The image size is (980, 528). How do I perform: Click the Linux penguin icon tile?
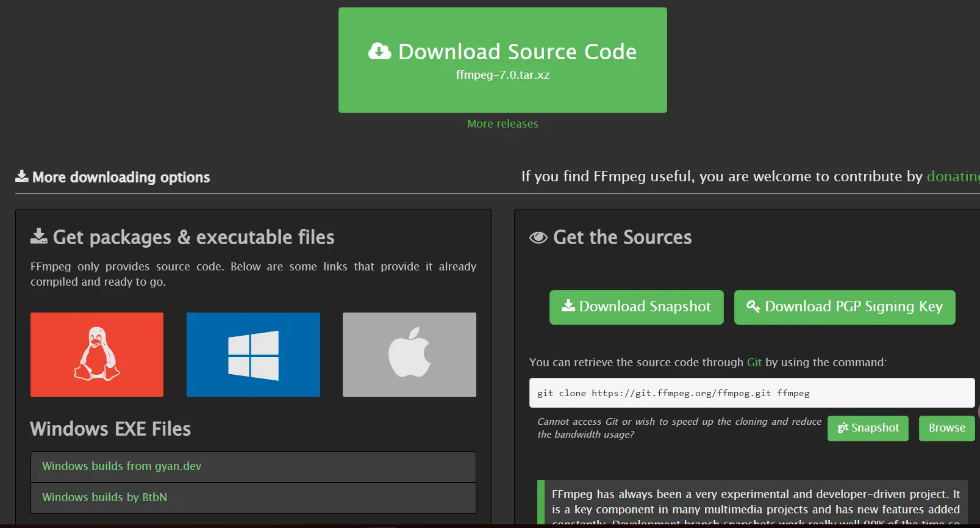(x=97, y=355)
